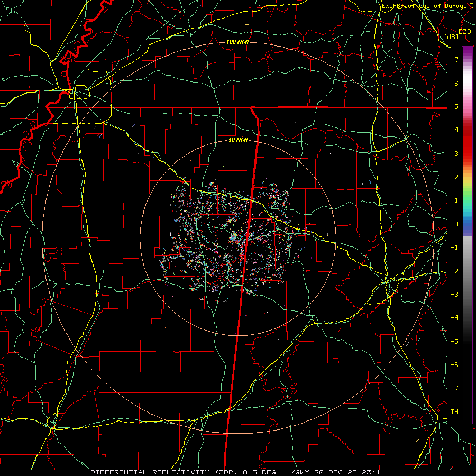Click the "-2" value on color scale
Viewport: 476px width, 476px height.
454,271
